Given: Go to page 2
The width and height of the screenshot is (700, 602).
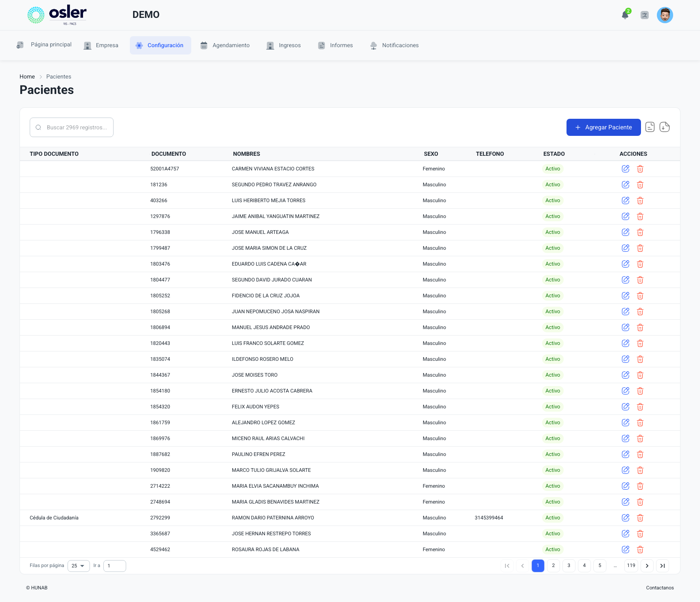Looking at the screenshot, I should coord(553,566).
